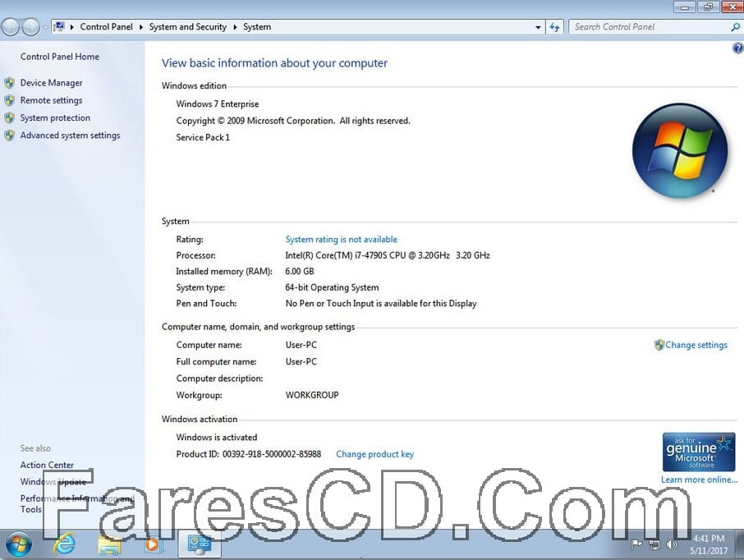
Task: Select the System and Security breadcrumb
Action: [x=188, y=27]
